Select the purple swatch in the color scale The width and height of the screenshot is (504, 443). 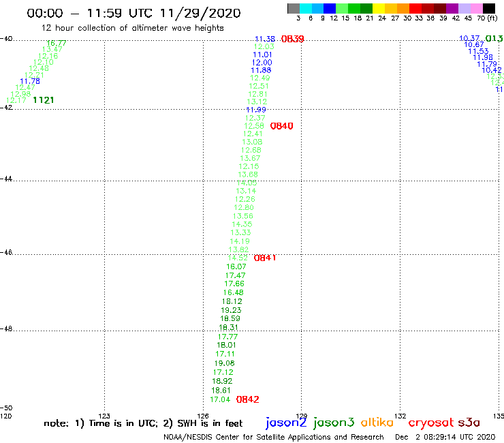[452, 8]
